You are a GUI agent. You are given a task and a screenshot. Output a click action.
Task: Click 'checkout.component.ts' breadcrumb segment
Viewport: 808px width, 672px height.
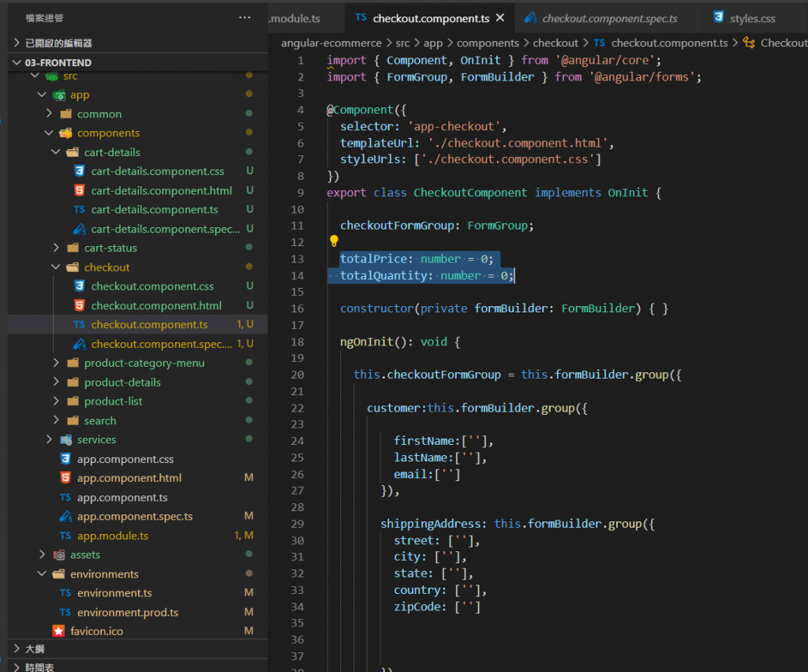click(x=669, y=43)
